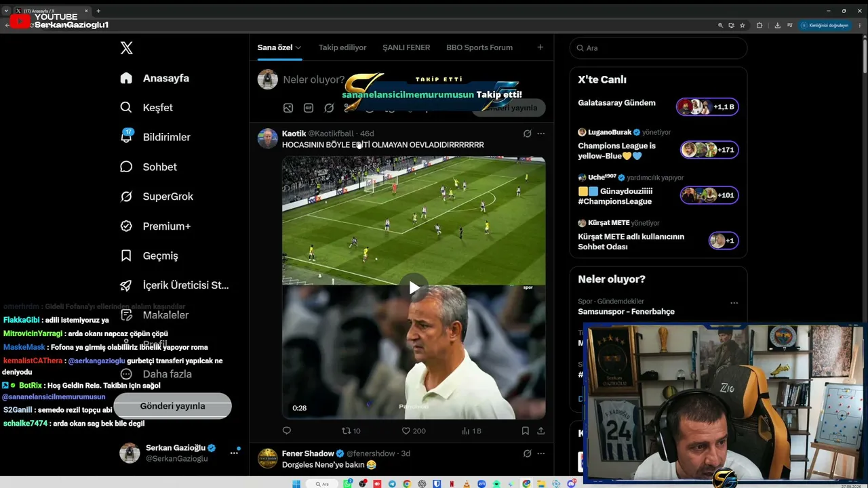868x488 pixels.
Task: Open Chrome downloads icon
Action: (x=777, y=25)
